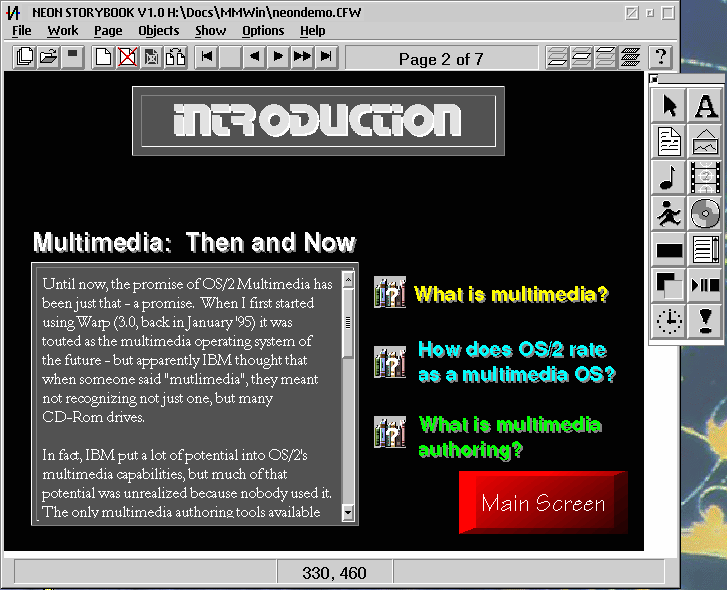Select the music note audio tool

[x=668, y=178]
